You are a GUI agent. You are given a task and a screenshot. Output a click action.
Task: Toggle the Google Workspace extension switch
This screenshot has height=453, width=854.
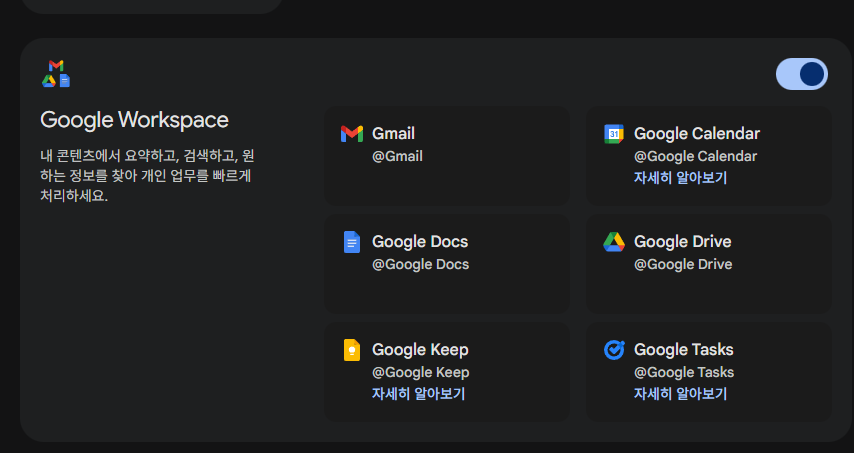pos(801,74)
